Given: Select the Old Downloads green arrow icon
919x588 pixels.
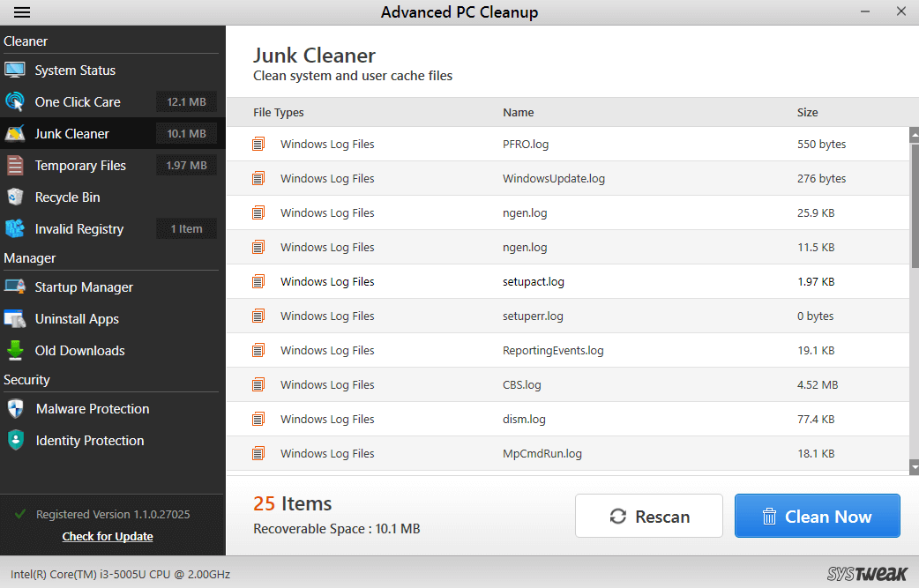Looking at the screenshot, I should coord(15,350).
